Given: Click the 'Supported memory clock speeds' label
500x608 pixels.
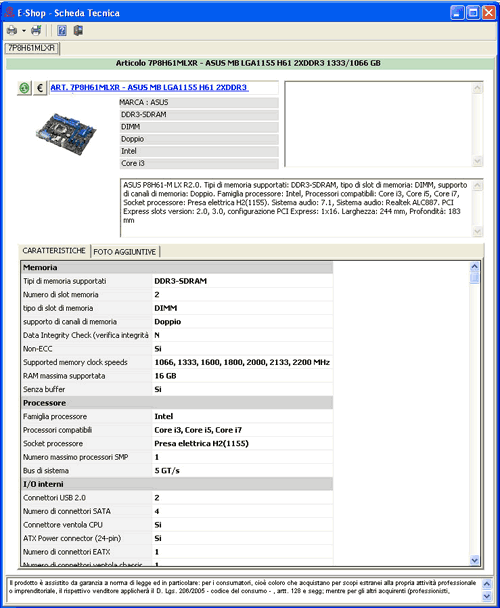Looking at the screenshot, I should pyautogui.click(x=75, y=363).
